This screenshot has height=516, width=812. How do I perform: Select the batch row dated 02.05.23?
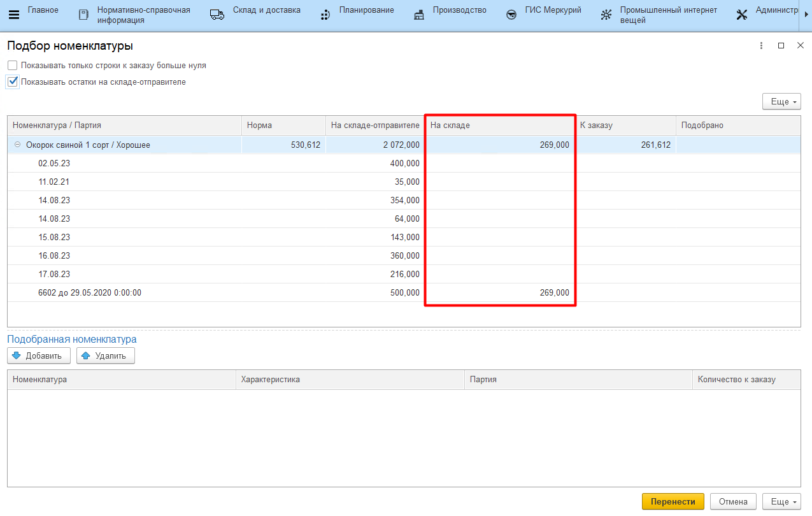(55, 164)
